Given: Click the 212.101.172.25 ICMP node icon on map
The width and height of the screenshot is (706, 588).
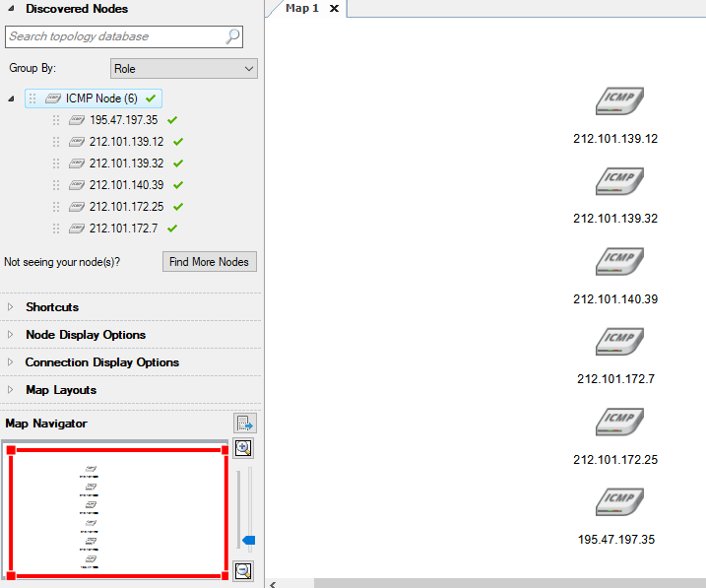Looking at the screenshot, I should coord(619,423).
